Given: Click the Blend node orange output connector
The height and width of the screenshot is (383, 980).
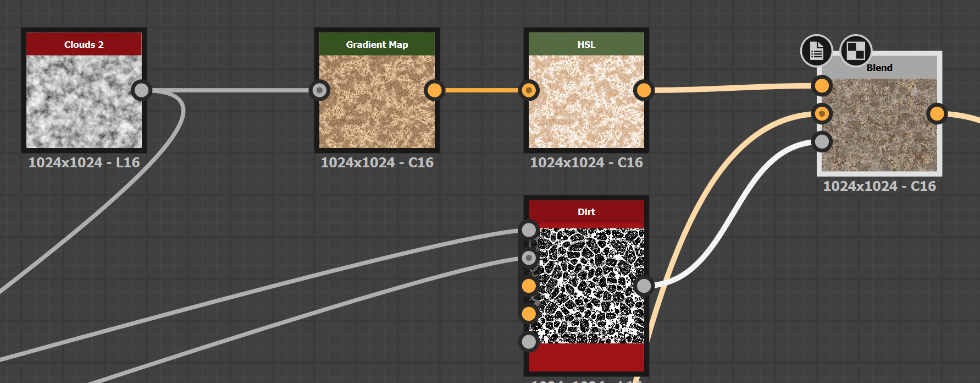Looking at the screenshot, I should tap(937, 114).
